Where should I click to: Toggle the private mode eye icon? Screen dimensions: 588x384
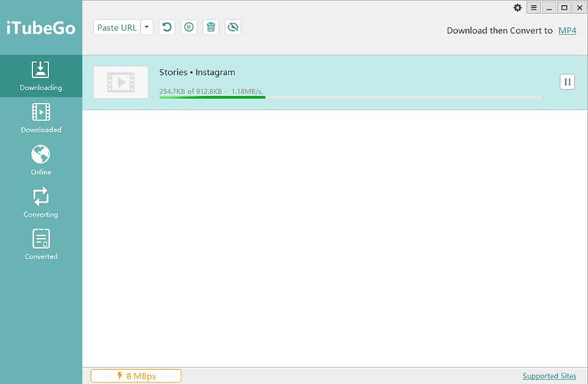tap(233, 27)
